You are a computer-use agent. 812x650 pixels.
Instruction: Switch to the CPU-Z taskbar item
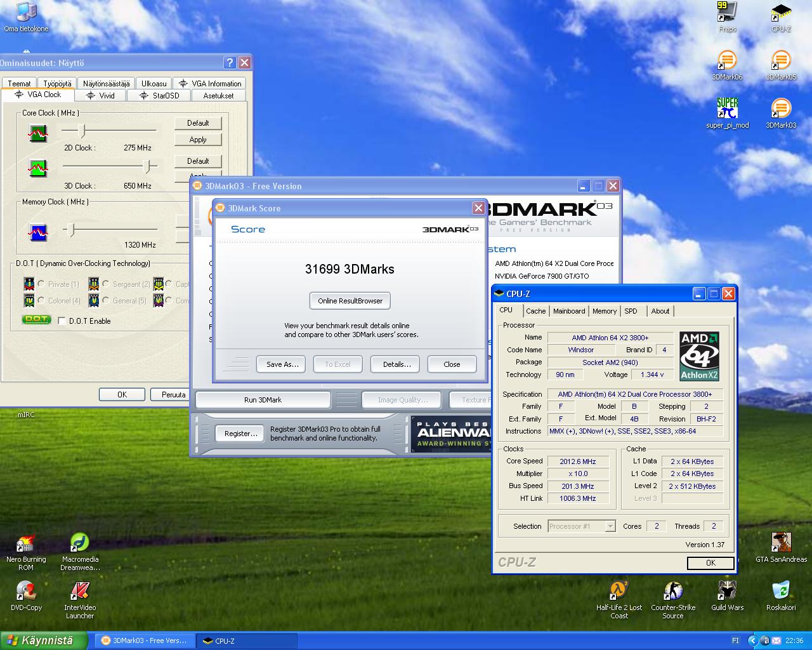(246, 641)
